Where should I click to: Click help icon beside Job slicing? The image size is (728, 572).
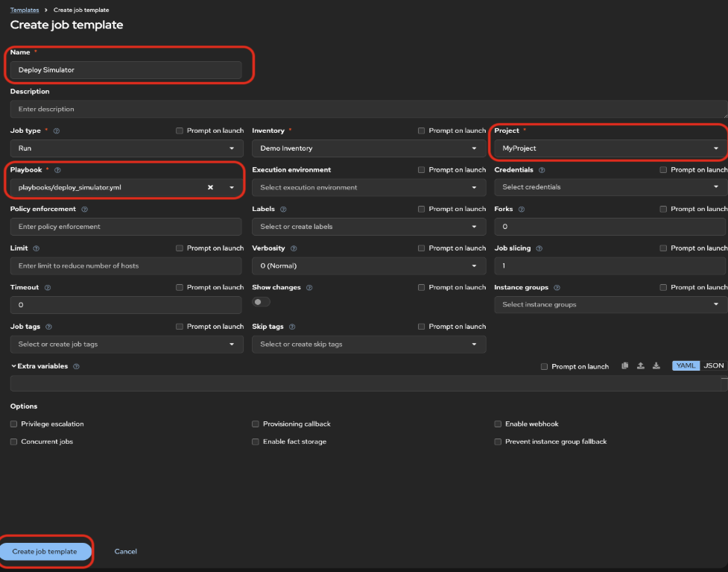tap(539, 248)
